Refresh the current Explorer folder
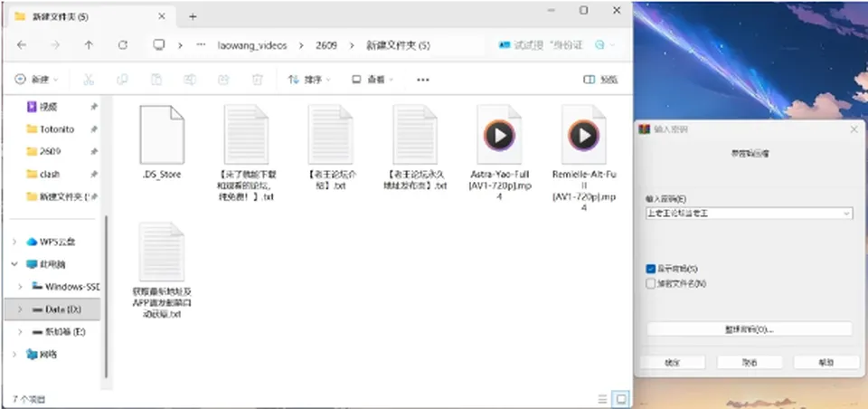This screenshot has width=868, height=409. (123, 45)
